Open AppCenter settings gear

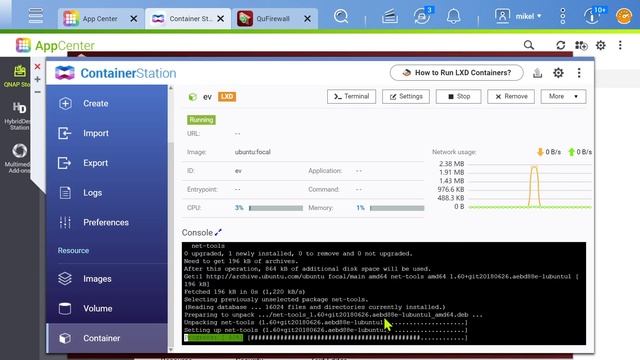click(600, 45)
